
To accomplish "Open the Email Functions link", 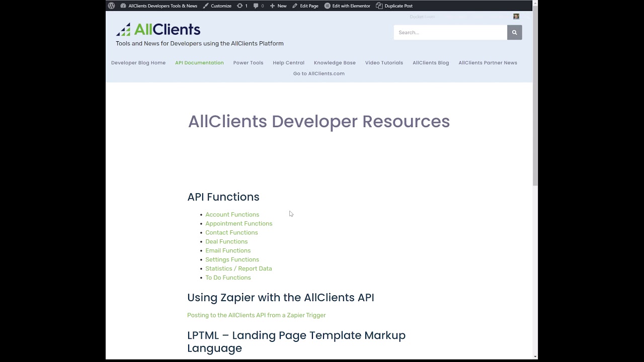I will [x=228, y=251].
